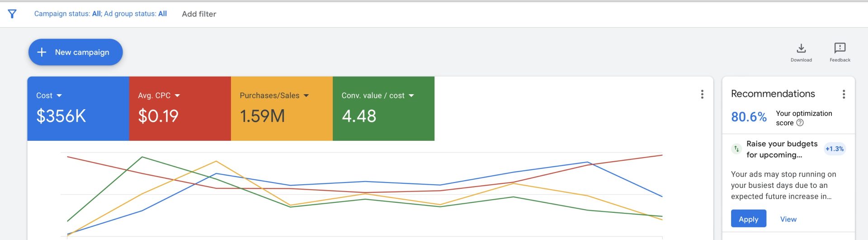This screenshot has height=240, width=868.
Task: View the budget recommendation details
Action: point(788,219)
